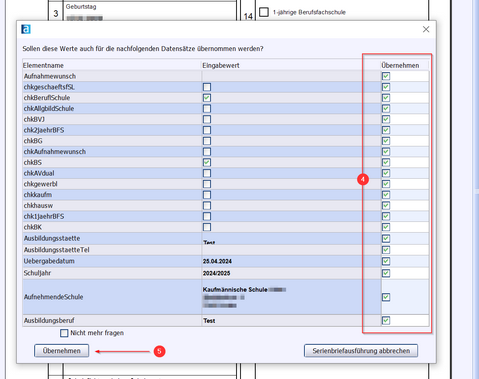Click the Übernehmen column header
The image size is (479, 379).
pos(405,65)
